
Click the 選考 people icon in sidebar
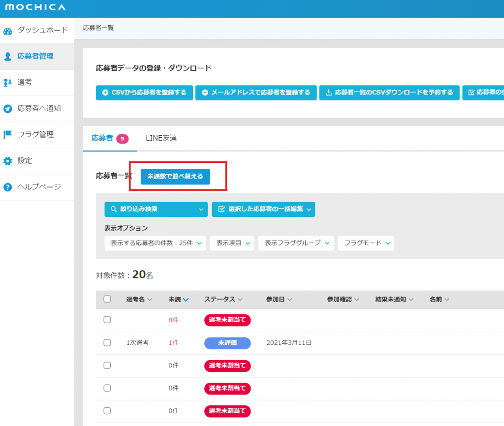tap(7, 83)
